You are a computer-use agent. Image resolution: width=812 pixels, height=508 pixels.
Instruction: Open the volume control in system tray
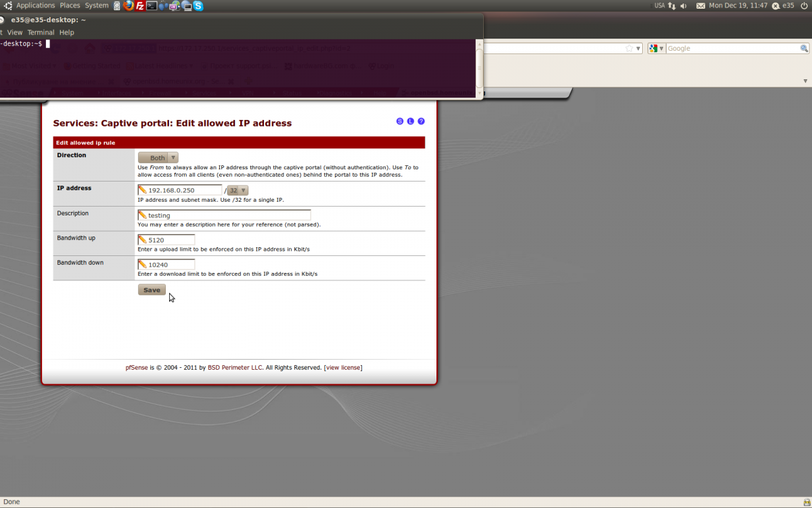click(683, 5)
